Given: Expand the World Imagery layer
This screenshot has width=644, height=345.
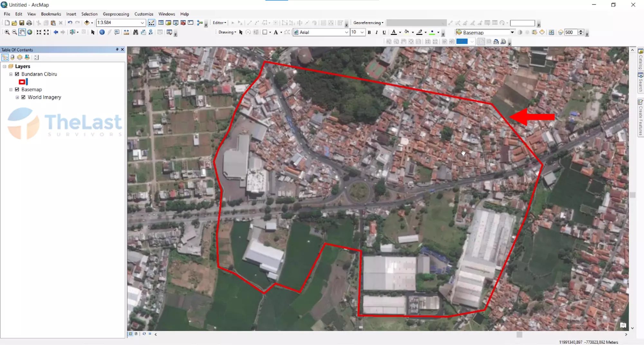Looking at the screenshot, I should pos(17,97).
